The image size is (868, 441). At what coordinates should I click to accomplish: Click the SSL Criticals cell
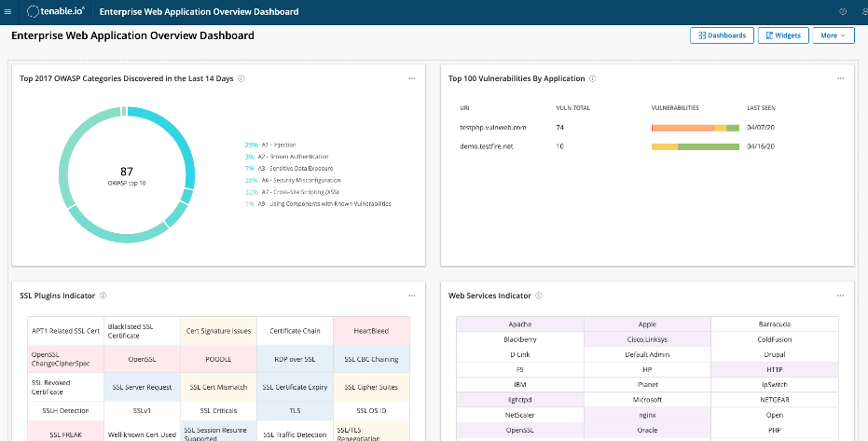(x=219, y=410)
